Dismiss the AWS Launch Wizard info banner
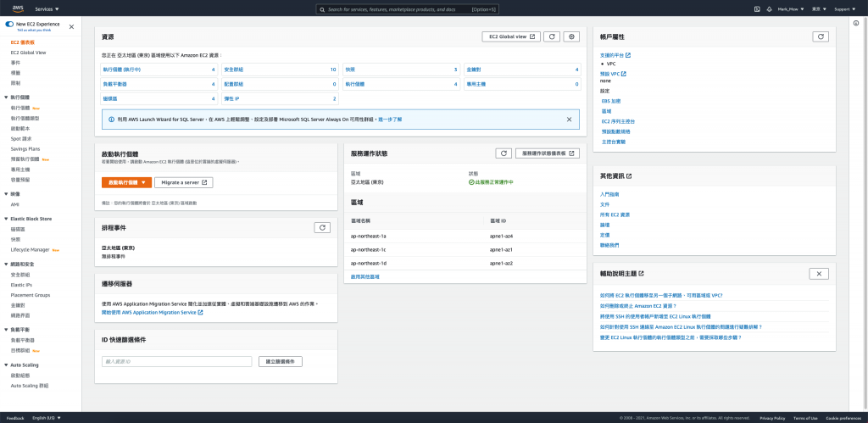Screen dimensions: 868x423 (x=569, y=119)
